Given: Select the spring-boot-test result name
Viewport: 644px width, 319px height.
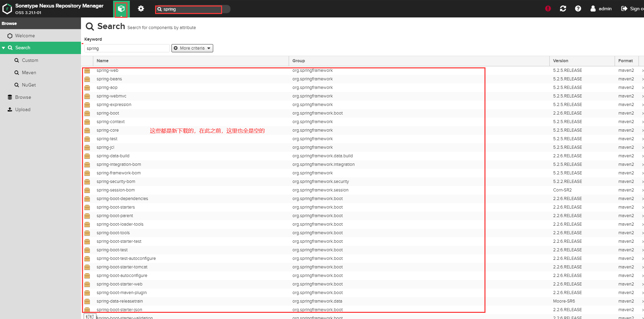Looking at the screenshot, I should click(112, 250).
